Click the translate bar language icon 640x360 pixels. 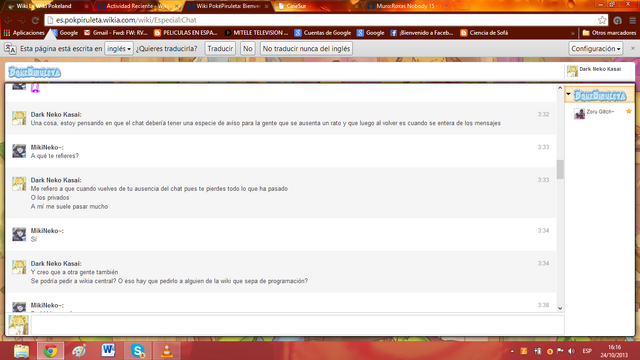coord(10,49)
